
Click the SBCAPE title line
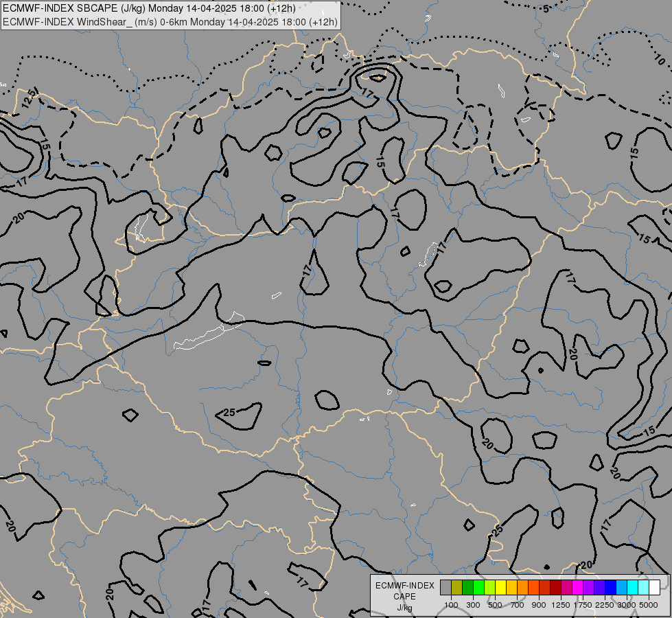pos(149,8)
